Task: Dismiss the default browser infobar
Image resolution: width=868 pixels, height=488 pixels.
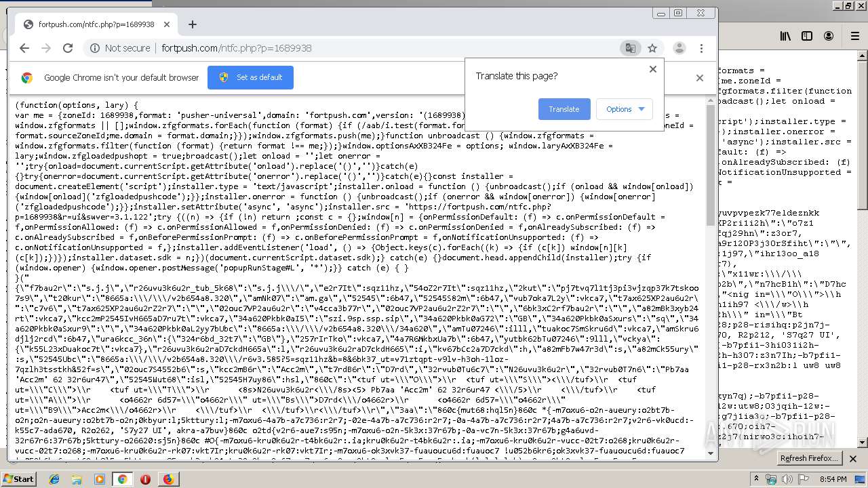Action: coord(700,77)
